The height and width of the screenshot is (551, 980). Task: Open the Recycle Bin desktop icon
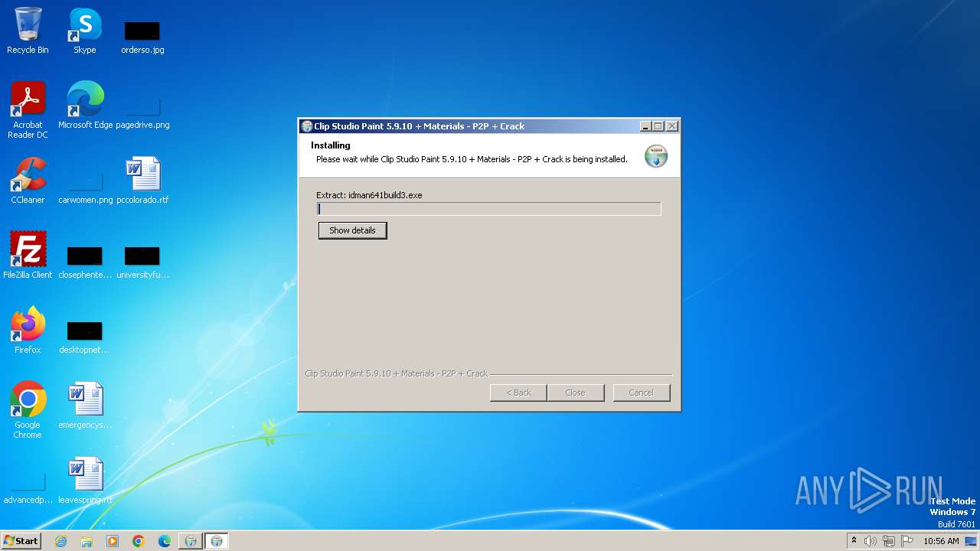coord(28,31)
